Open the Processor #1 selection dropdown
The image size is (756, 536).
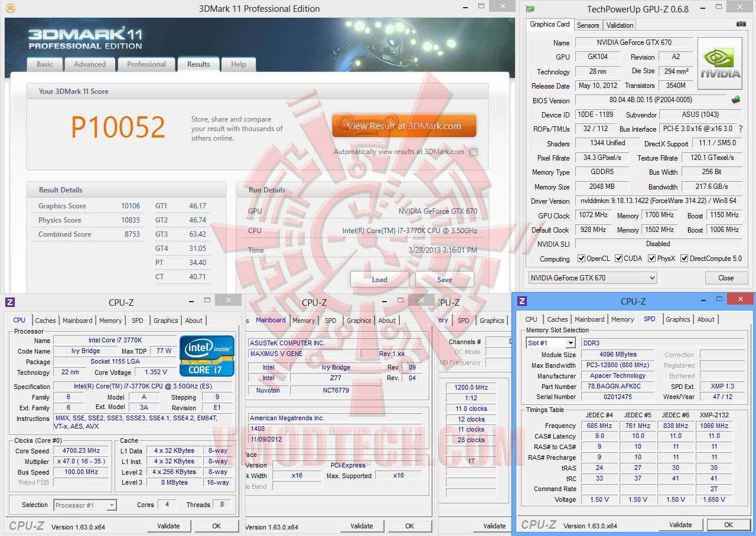pyautogui.click(x=85, y=505)
